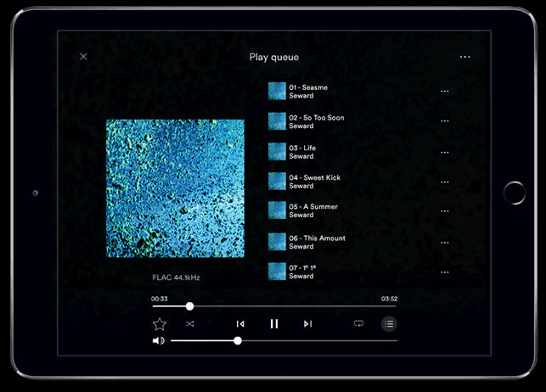Open options for 02 - So Too Soon
The width and height of the screenshot is (546, 392).
coord(445,121)
